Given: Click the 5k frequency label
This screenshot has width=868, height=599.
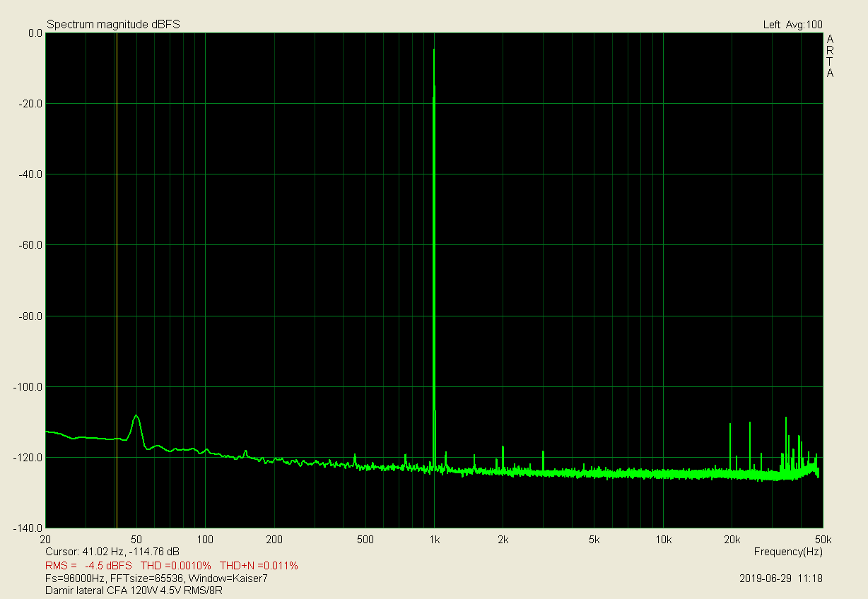Looking at the screenshot, I should pos(594,540).
